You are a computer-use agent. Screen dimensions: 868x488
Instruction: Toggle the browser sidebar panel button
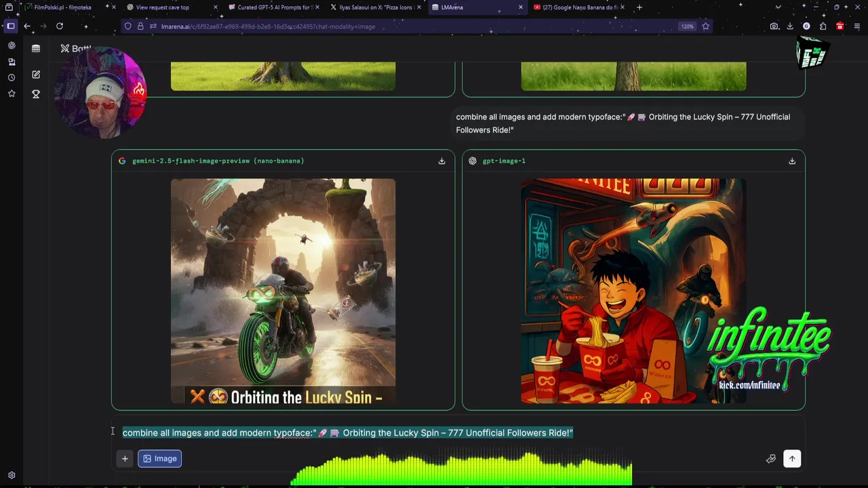(11, 26)
